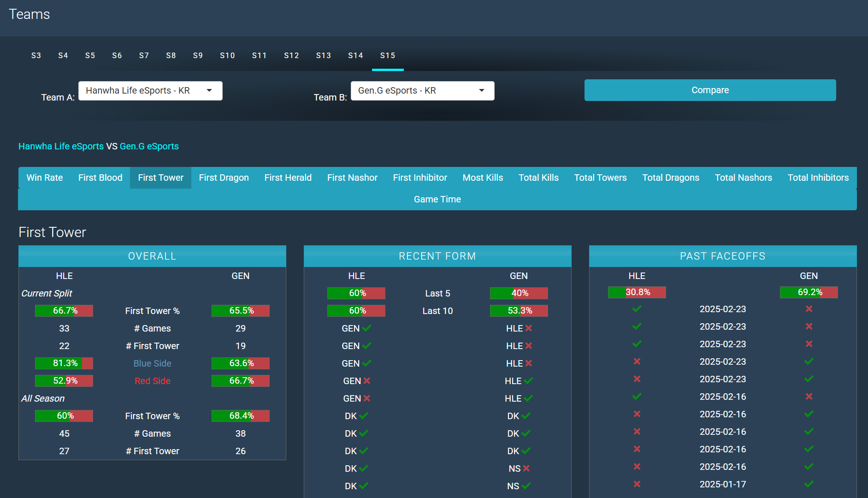
Task: Click HLE red side 52.9% bar
Action: [x=64, y=381]
